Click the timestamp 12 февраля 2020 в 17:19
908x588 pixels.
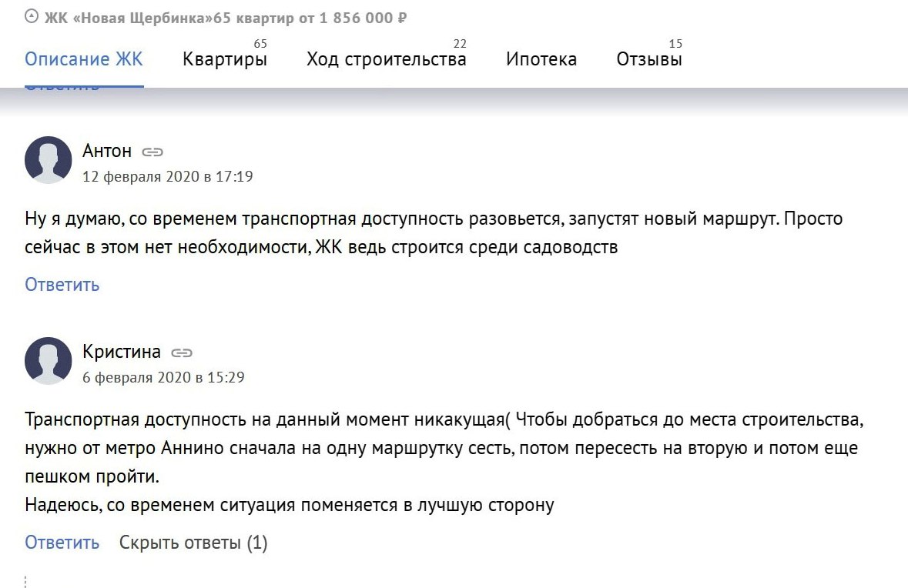click(168, 176)
